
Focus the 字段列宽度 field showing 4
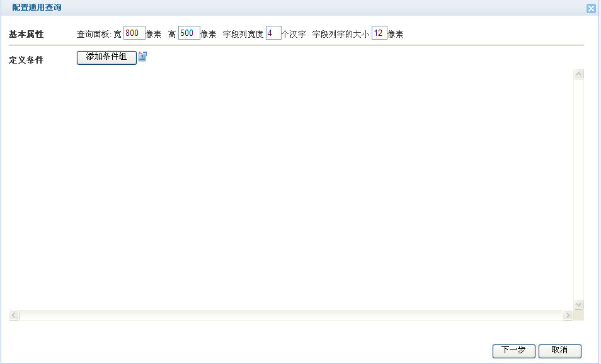273,33
